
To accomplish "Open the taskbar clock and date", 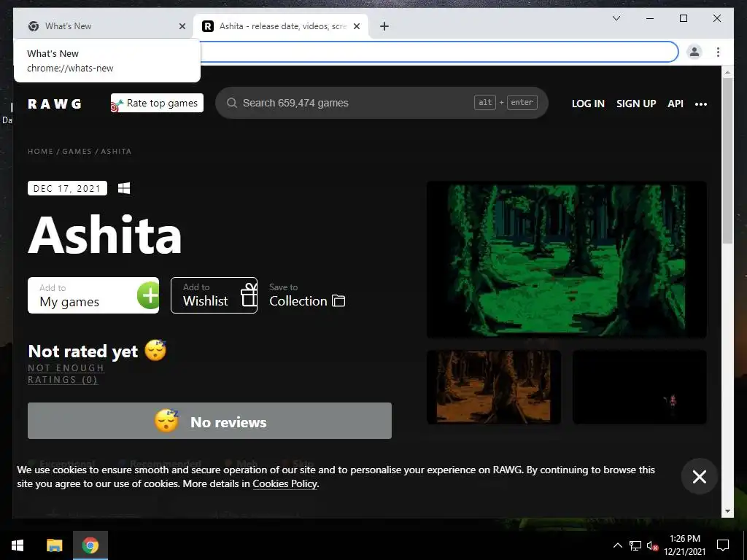I will tap(684, 545).
